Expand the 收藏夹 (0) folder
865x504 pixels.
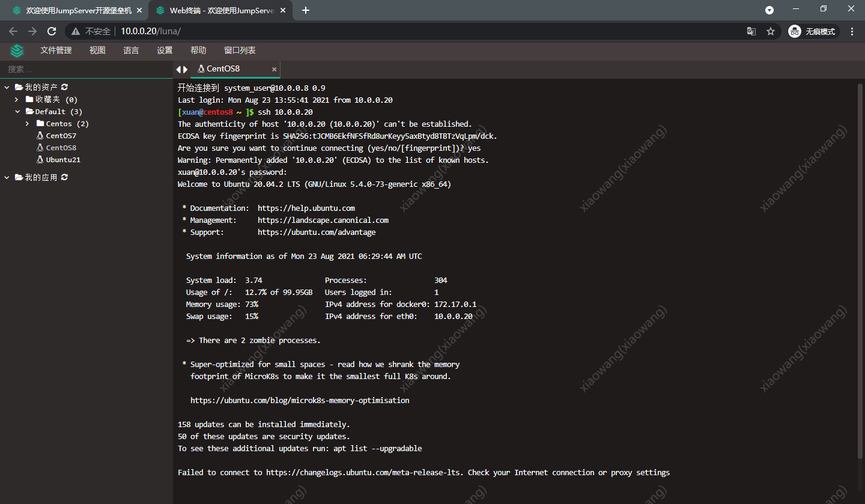tap(17, 100)
